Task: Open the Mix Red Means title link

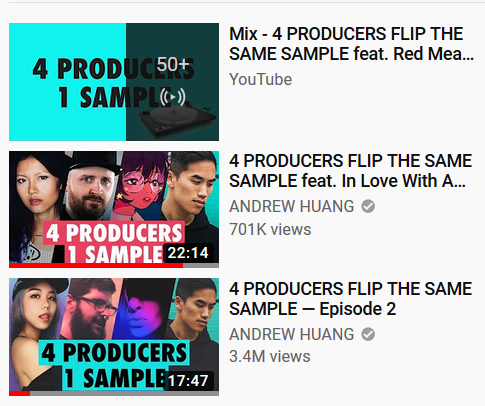Action: 352,44
